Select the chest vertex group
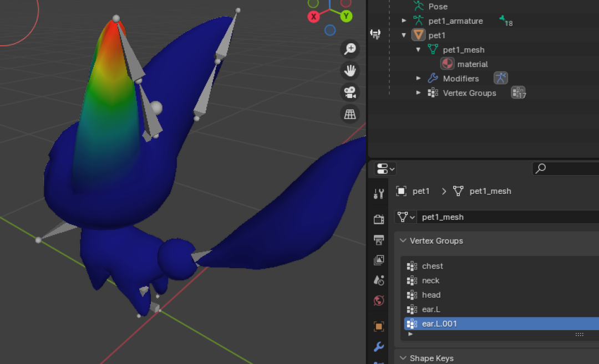The height and width of the screenshot is (364, 599). coord(501,266)
